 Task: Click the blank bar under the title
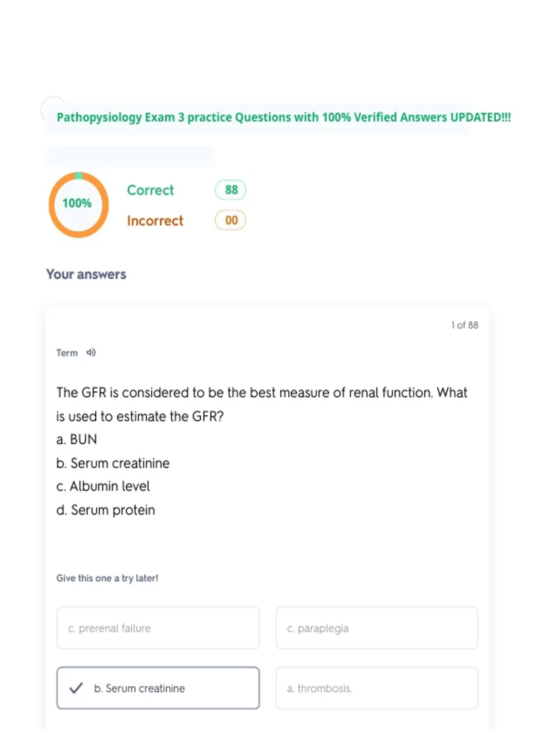pos(130,157)
